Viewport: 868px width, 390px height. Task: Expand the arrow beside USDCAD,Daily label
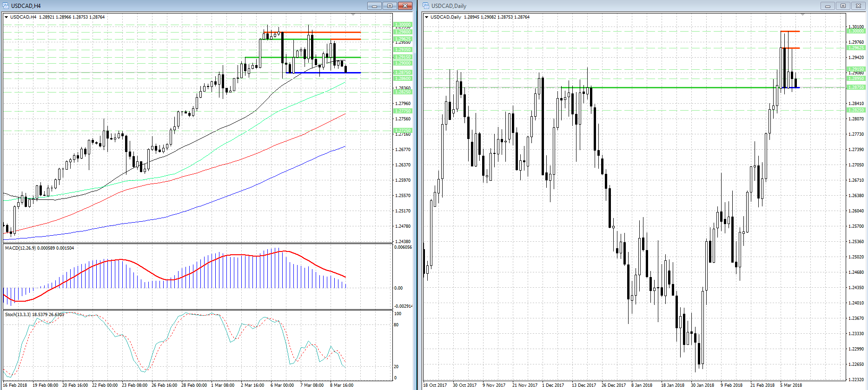coord(427,17)
